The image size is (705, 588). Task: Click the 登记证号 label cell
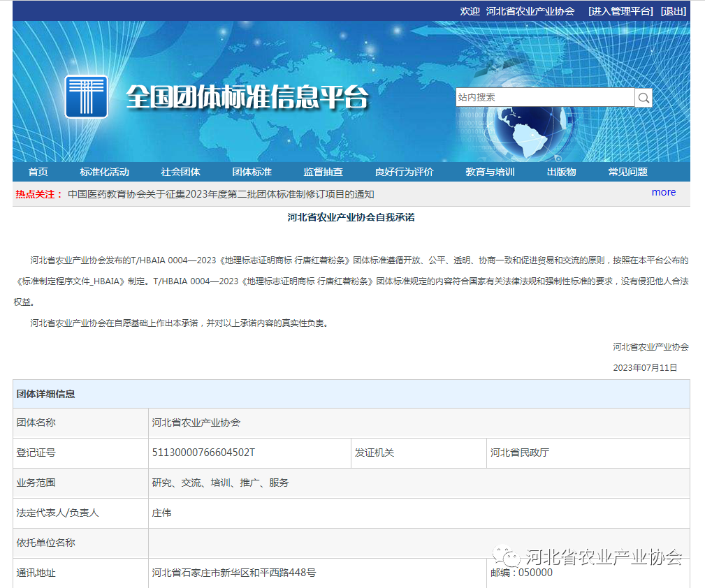[x=80, y=453]
